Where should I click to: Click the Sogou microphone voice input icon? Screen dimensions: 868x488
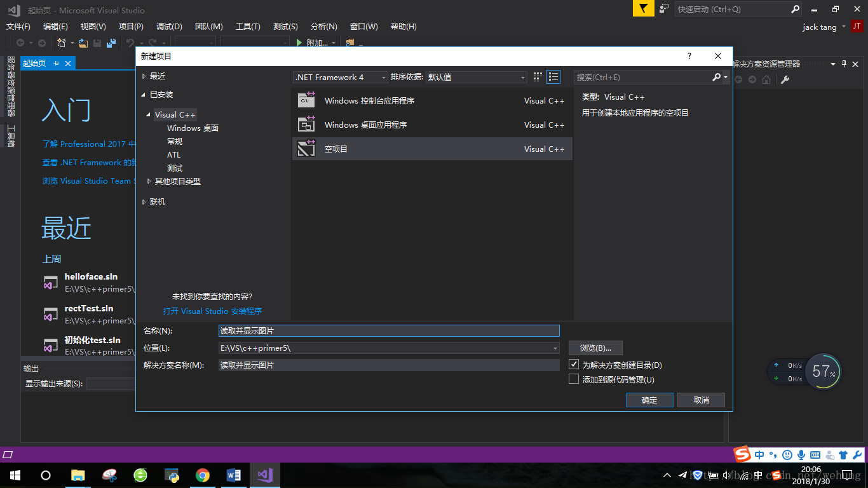(x=801, y=454)
